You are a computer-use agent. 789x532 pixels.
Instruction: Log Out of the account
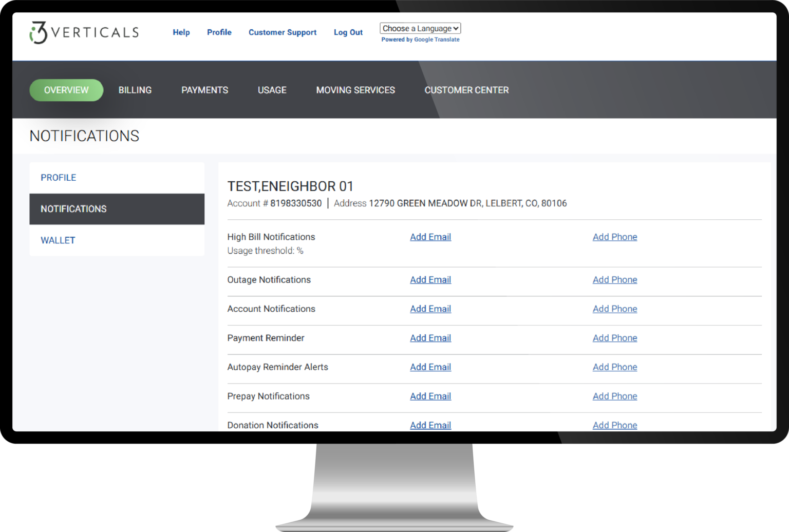(x=348, y=32)
